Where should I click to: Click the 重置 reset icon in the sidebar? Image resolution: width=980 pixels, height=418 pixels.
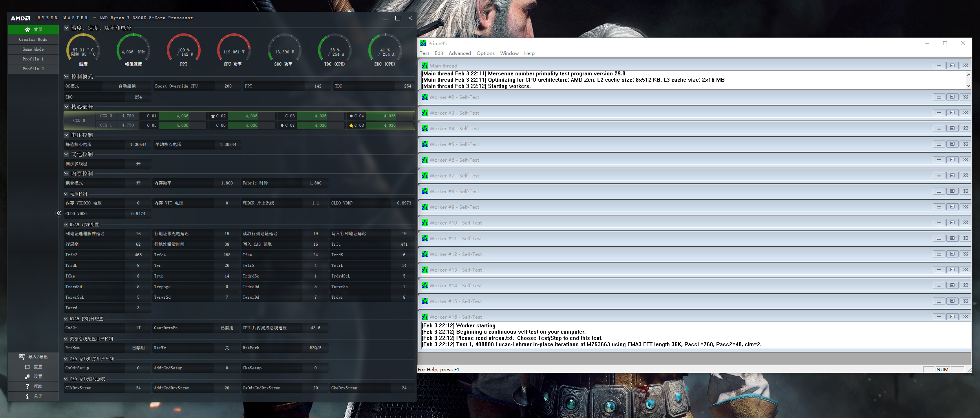click(x=27, y=367)
